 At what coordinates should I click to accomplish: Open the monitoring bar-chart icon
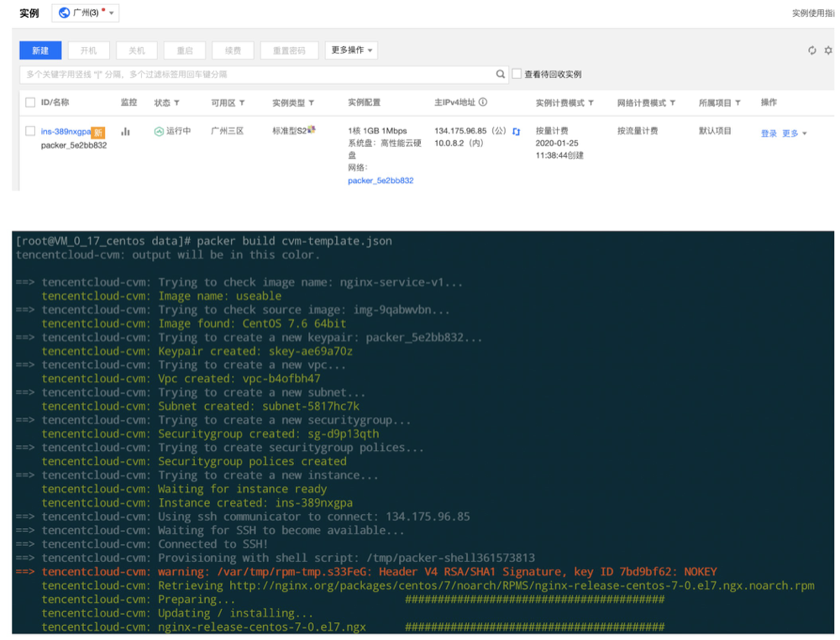125,131
